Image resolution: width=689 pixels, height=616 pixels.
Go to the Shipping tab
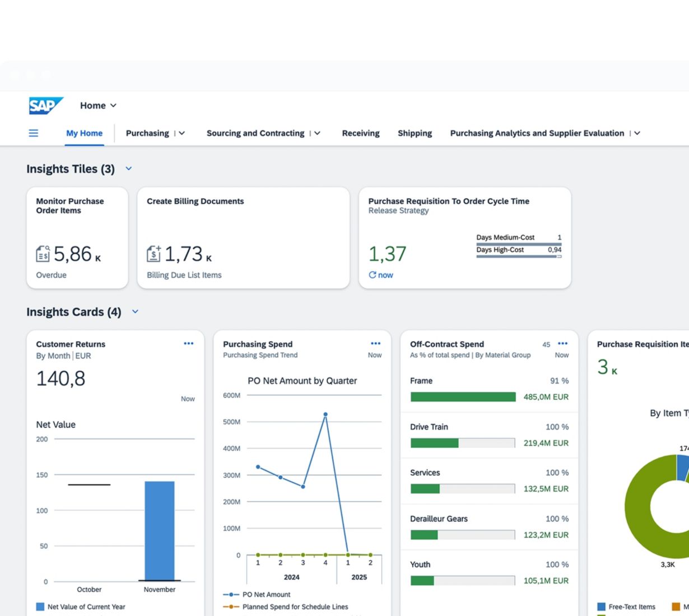[x=415, y=133]
